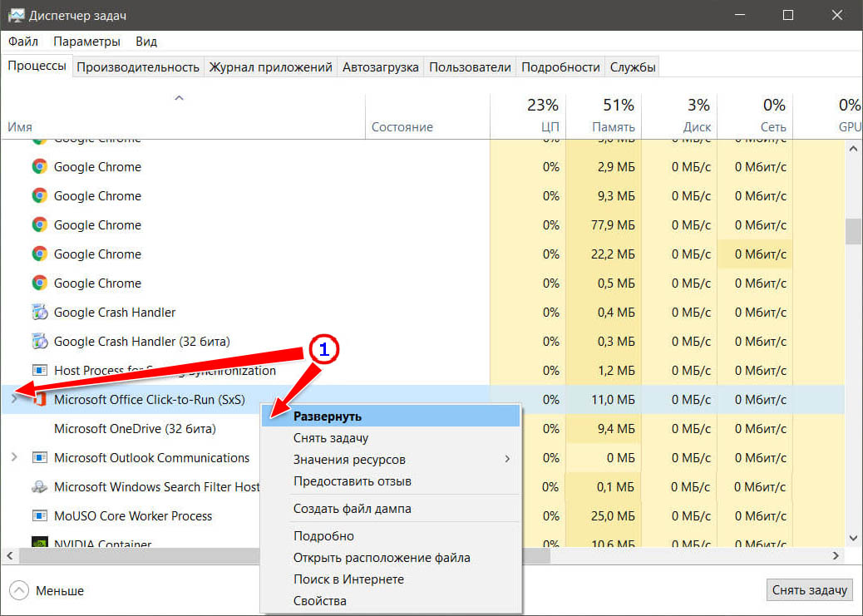
Task: Click the vertical scrollbar up arrow
Action: (853, 149)
